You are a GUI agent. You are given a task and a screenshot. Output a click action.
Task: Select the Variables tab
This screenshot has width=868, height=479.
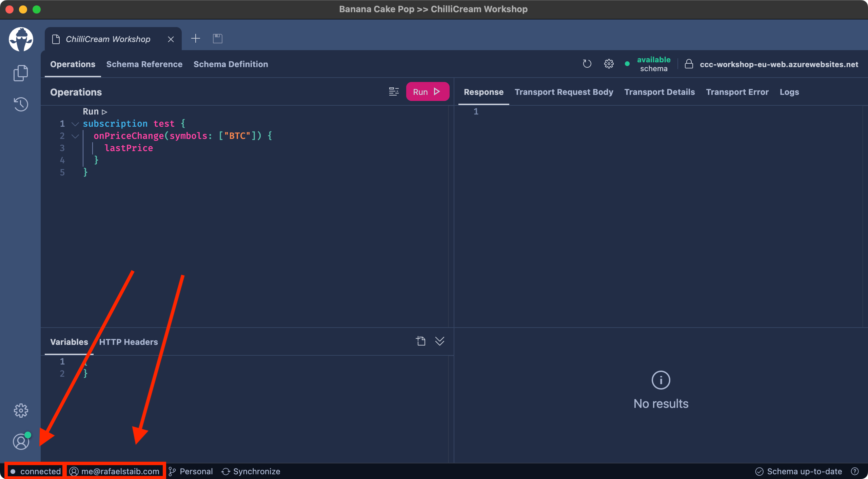pos(69,342)
